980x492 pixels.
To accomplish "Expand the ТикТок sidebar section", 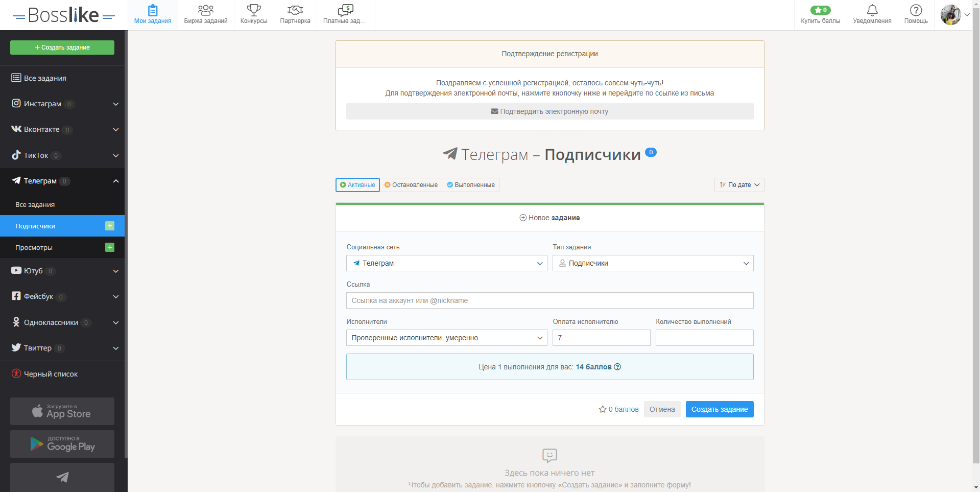I will [116, 155].
